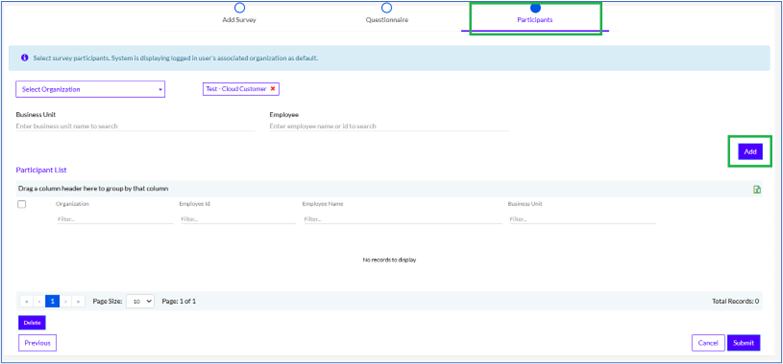
Task: Click the 'Total Records: 0' text
Action: tap(736, 302)
